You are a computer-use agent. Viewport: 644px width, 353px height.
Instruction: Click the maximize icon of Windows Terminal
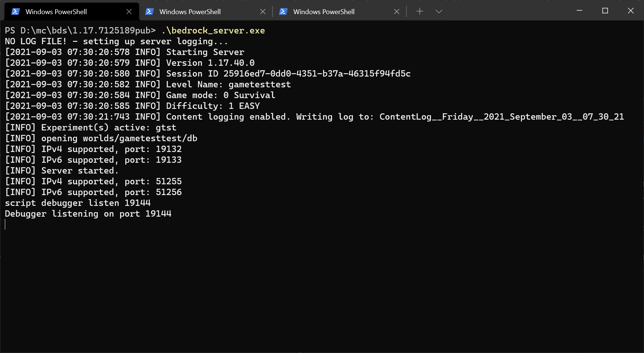tap(605, 11)
